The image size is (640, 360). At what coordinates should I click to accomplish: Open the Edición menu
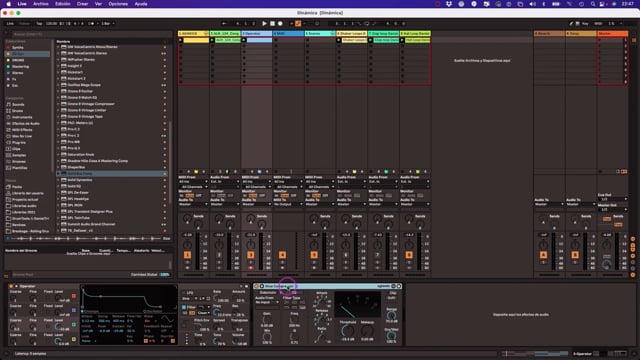[x=62, y=4]
